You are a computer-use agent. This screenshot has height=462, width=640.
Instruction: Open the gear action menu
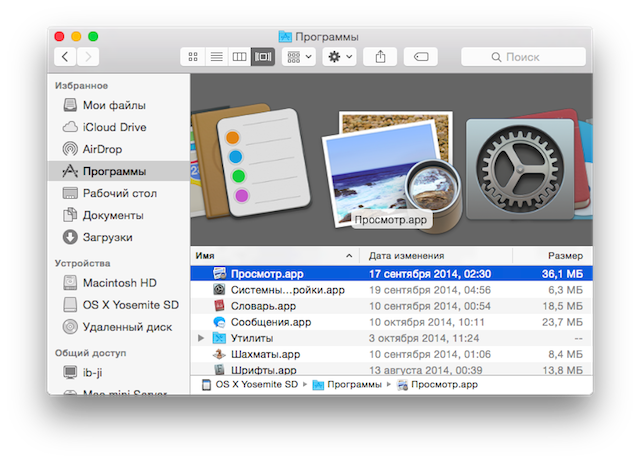click(339, 57)
